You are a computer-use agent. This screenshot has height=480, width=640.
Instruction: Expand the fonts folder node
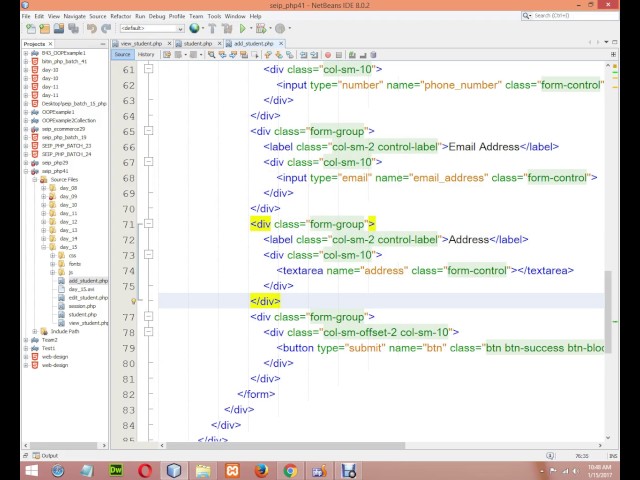point(52,264)
